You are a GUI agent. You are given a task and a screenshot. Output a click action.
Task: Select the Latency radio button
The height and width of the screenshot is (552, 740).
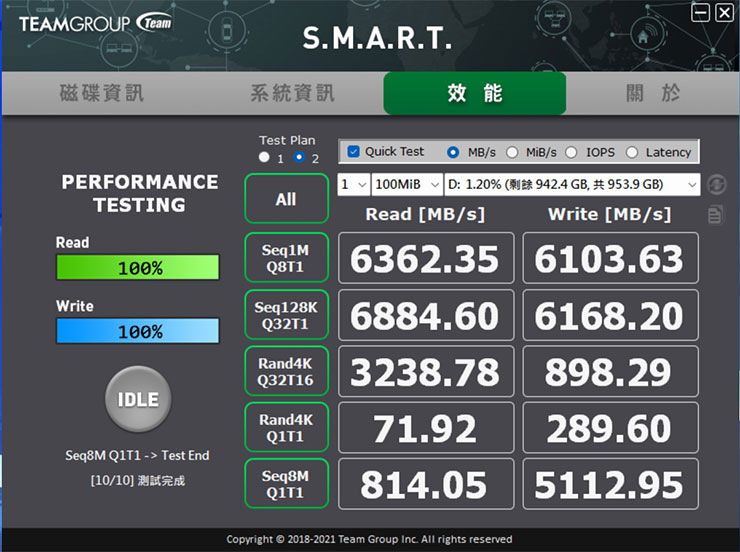point(631,152)
